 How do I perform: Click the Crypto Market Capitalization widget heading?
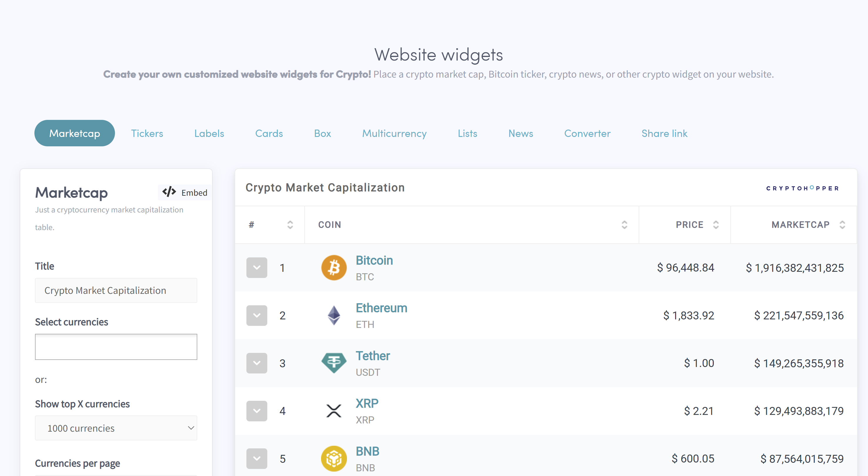[325, 187]
